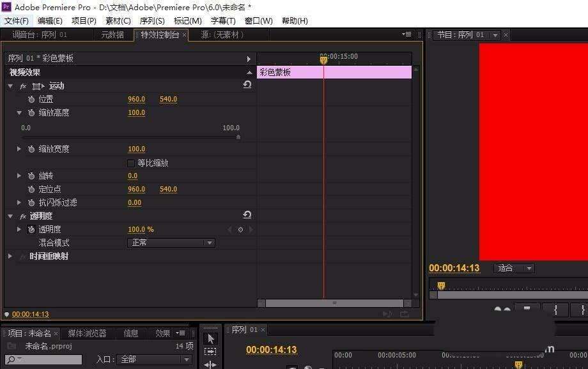Image resolution: width=588 pixels, height=369 pixels.
Task: Reset the 运动 (Motion) effect
Action: 247,85
